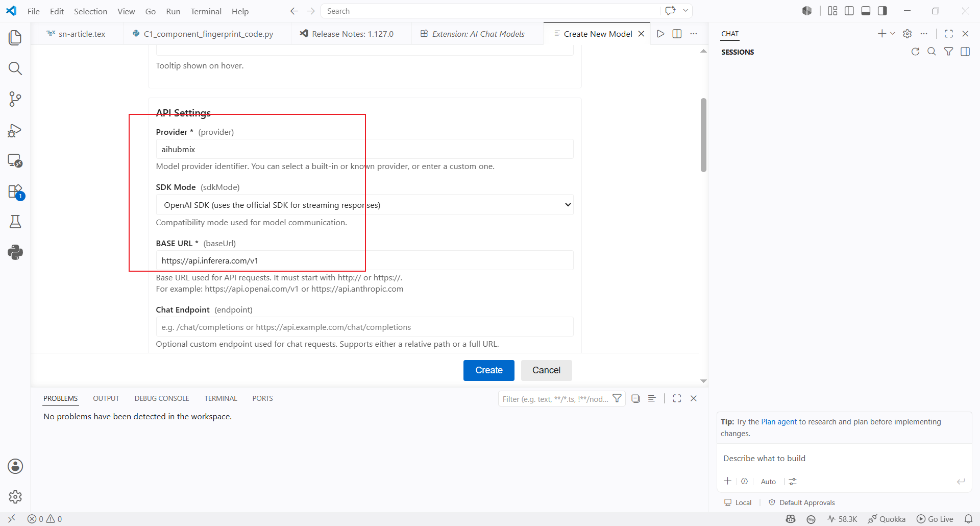Click the form scrollbar down arrow
Screen dimensions: 980x526
(703, 381)
